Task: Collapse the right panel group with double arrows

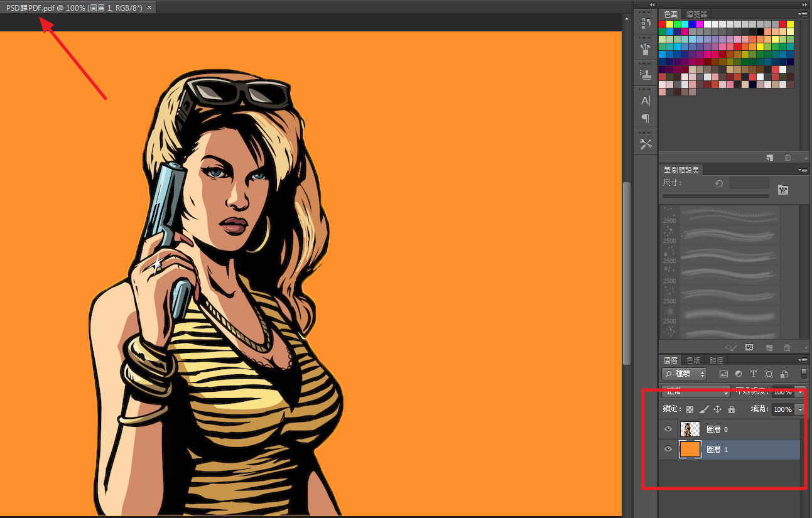Action: click(x=804, y=4)
